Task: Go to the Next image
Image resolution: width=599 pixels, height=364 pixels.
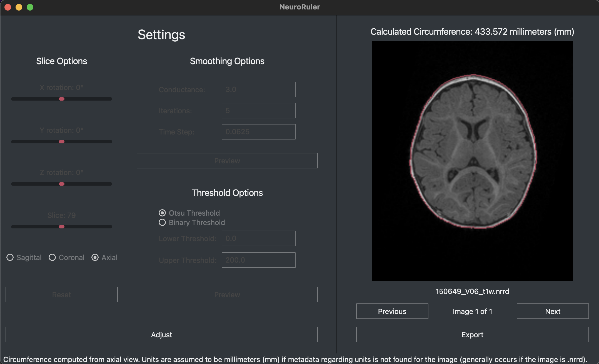Action: pyautogui.click(x=553, y=311)
